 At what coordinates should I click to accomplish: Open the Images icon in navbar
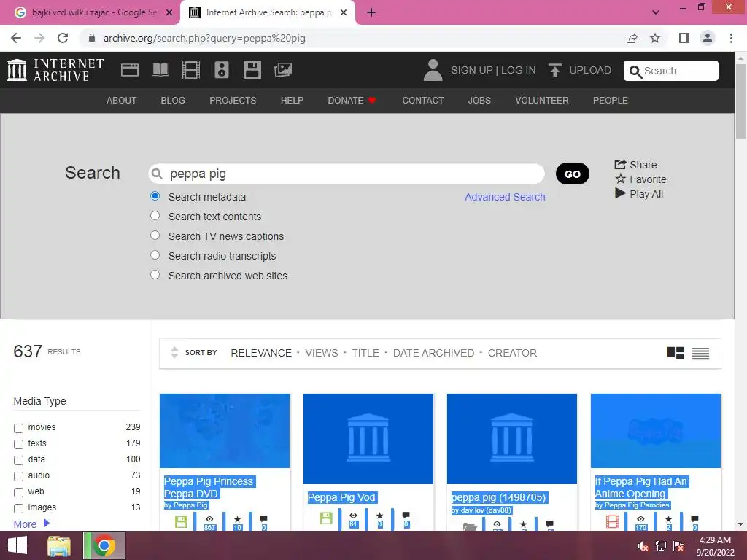(x=283, y=70)
